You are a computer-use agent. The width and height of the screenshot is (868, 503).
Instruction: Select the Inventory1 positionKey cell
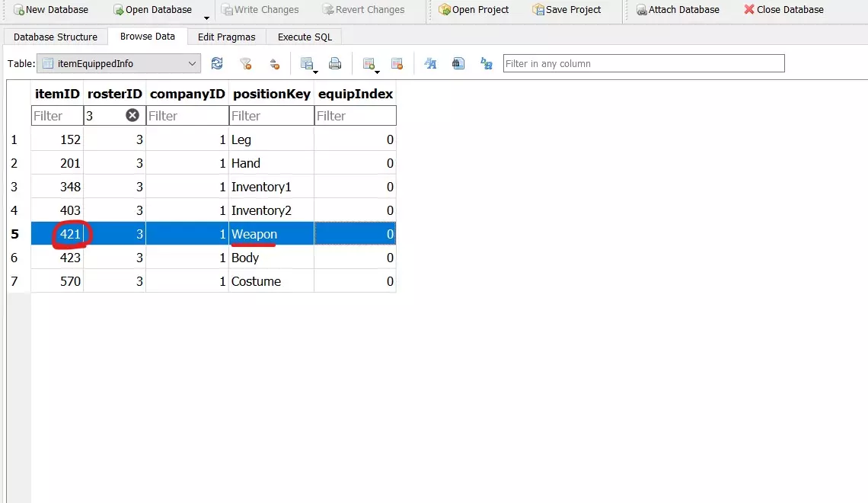click(271, 187)
